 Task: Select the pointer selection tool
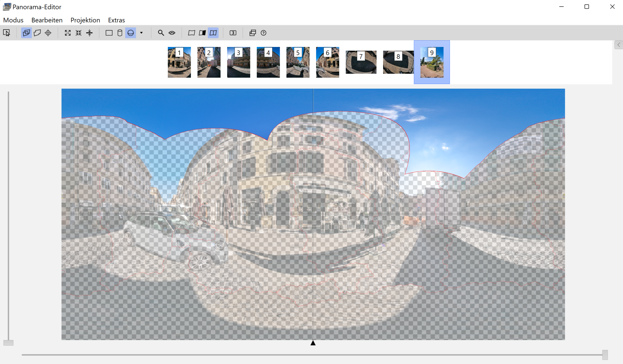tap(7, 33)
